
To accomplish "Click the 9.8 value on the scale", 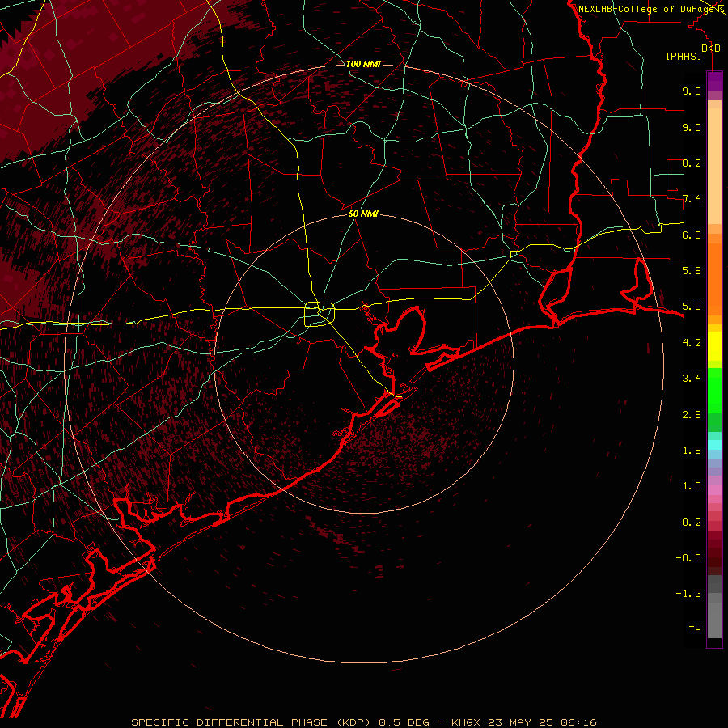I will [x=692, y=91].
